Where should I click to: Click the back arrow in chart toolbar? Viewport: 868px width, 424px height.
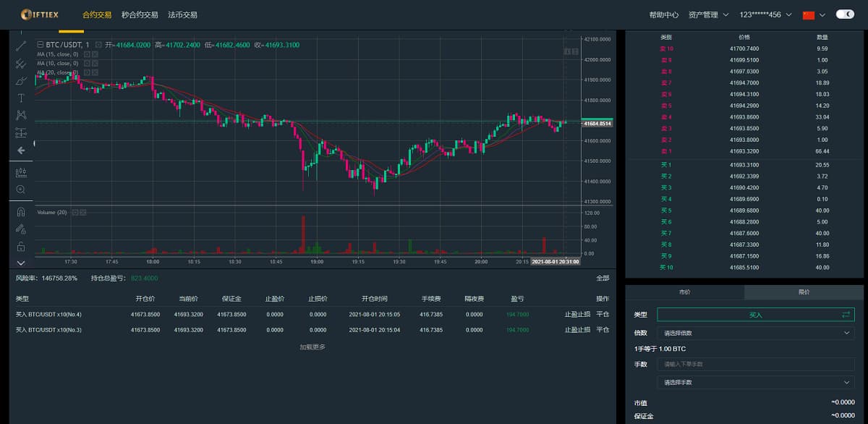[21, 150]
